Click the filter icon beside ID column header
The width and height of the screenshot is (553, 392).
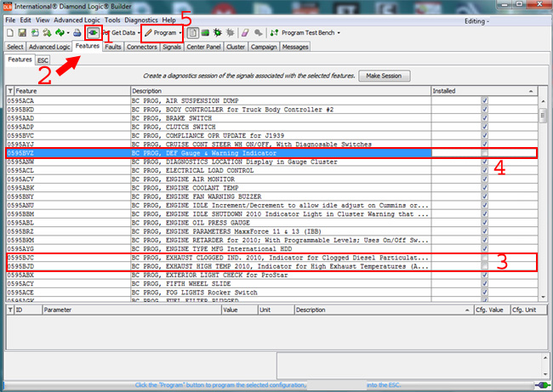(10, 310)
